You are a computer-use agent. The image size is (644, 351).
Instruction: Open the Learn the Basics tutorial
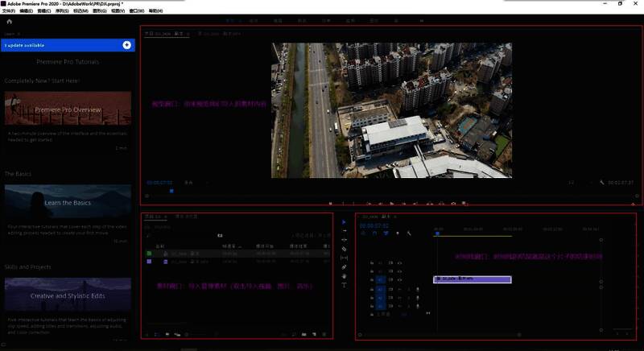coord(68,202)
